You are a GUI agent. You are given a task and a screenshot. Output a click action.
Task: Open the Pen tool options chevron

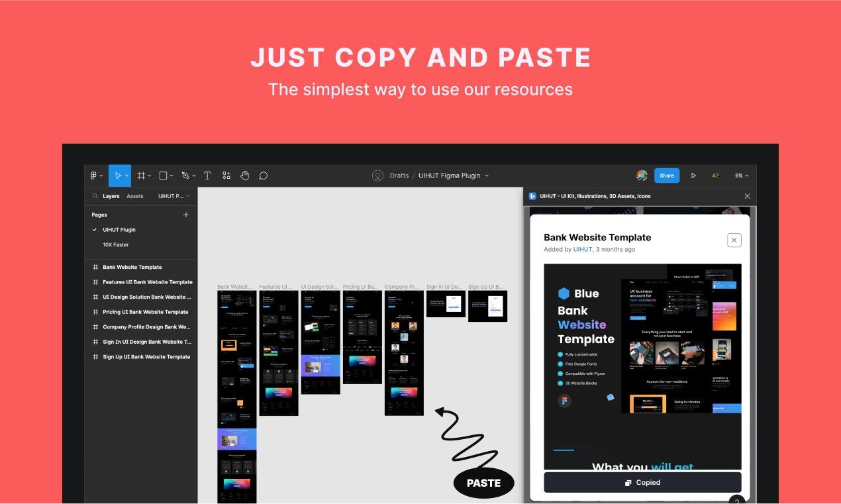tap(194, 176)
